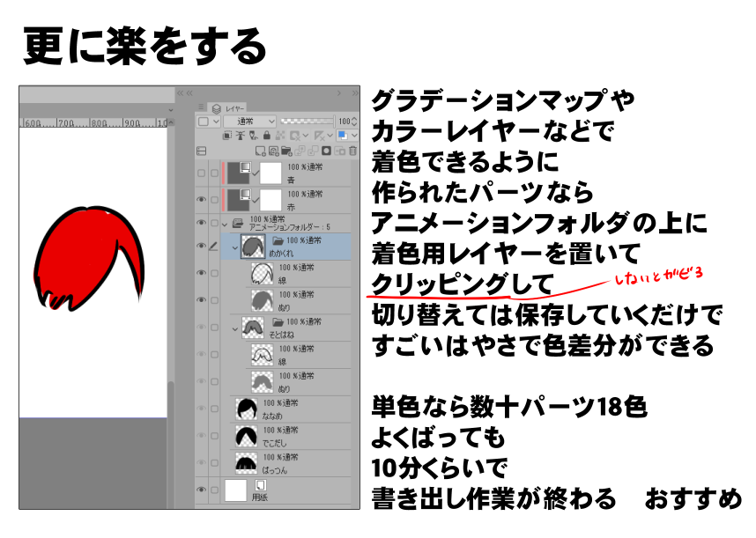Click the animation folder icon
The image size is (756, 538).
tap(238, 223)
